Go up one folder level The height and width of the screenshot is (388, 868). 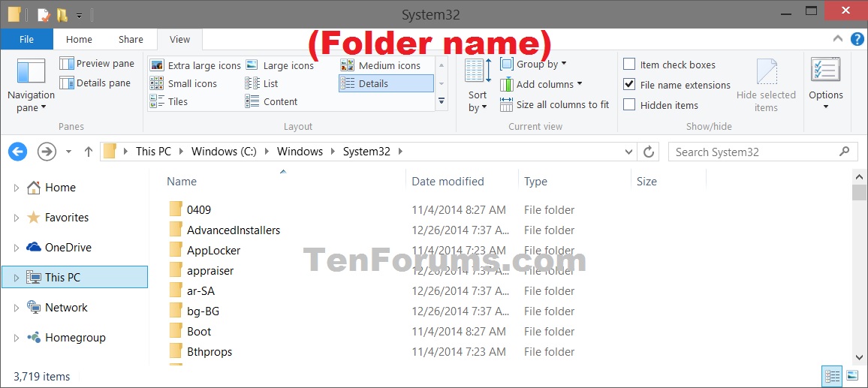coord(88,152)
